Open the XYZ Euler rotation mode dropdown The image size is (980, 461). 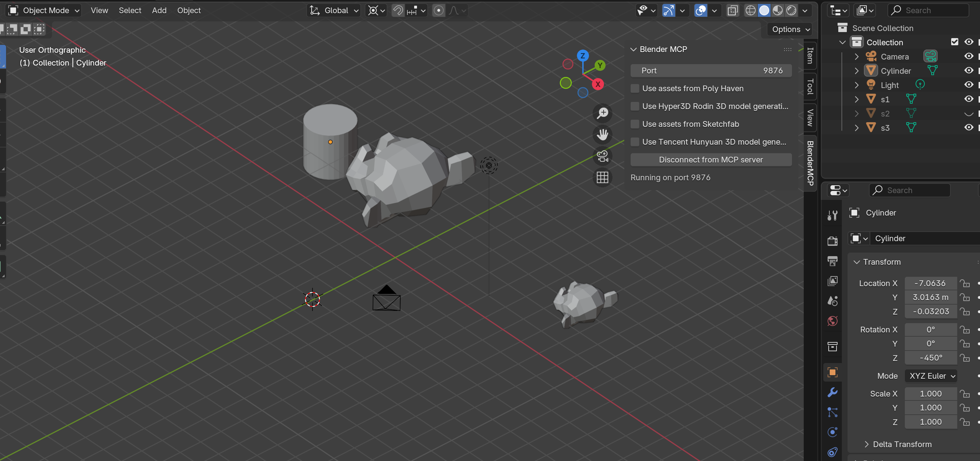point(931,376)
